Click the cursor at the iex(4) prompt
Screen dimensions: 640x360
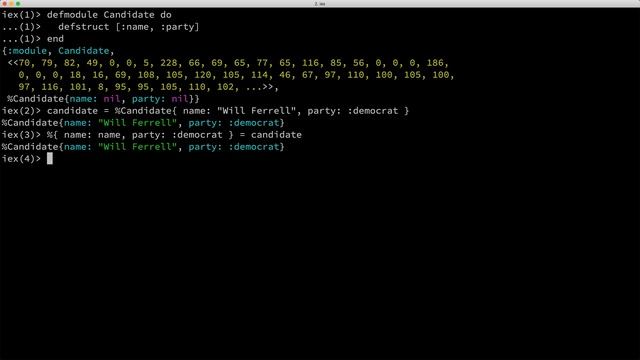click(x=50, y=159)
